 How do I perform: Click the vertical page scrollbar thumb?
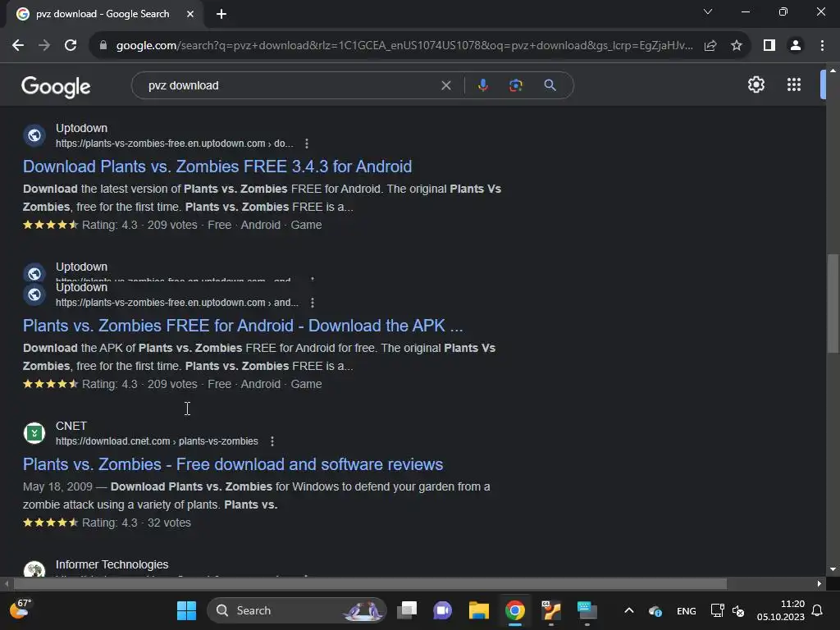point(833,304)
